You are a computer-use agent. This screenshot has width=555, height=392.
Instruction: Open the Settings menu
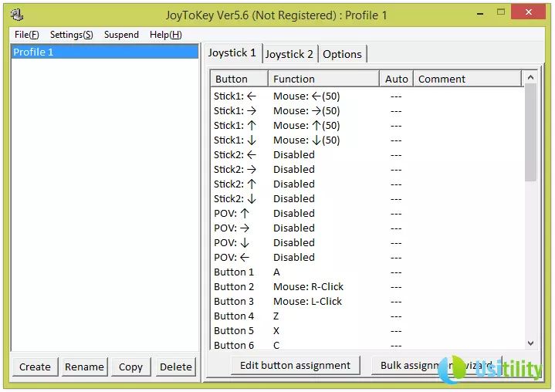72,35
